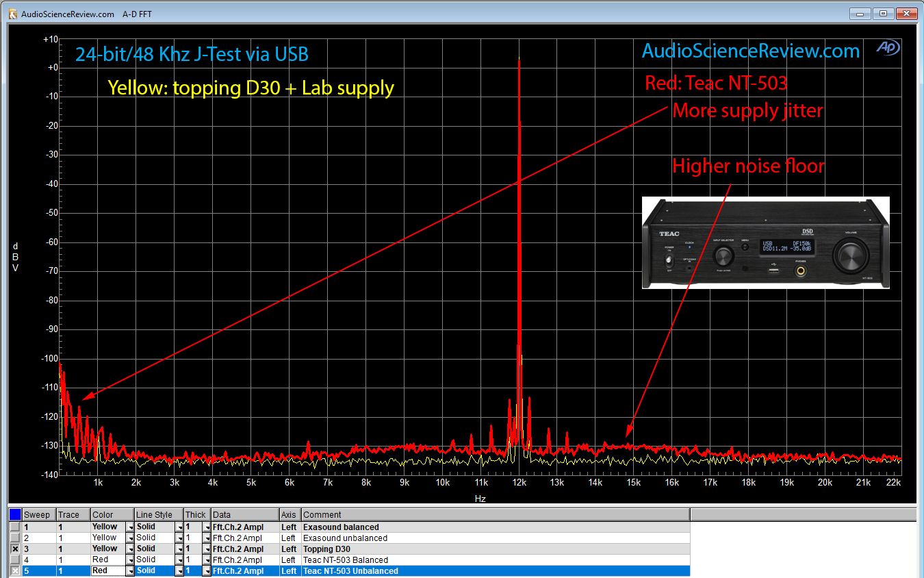The image size is (924, 578).
Task: Close the A-D FFT window
Action: click(x=906, y=14)
